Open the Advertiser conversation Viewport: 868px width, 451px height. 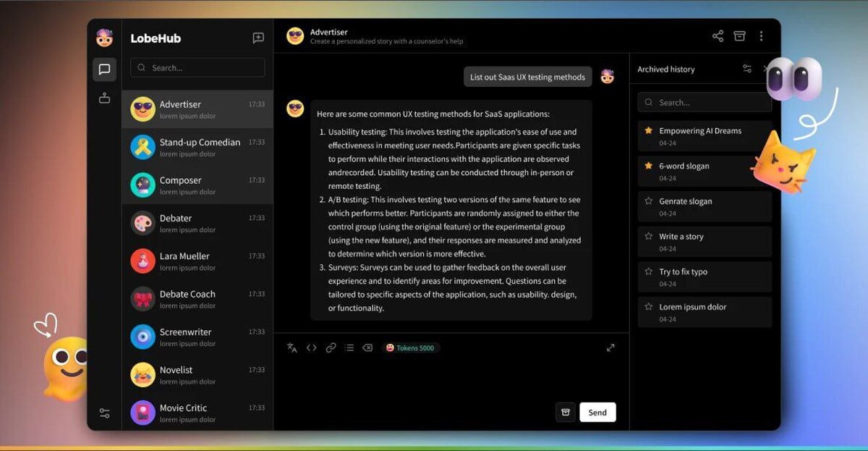pos(197,109)
